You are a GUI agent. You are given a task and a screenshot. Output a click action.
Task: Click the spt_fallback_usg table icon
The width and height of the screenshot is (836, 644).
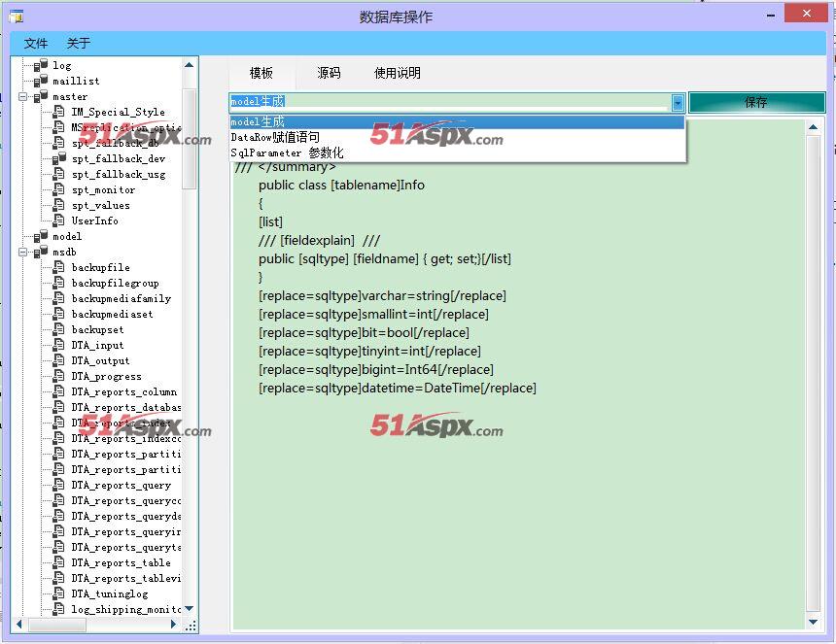pos(59,174)
